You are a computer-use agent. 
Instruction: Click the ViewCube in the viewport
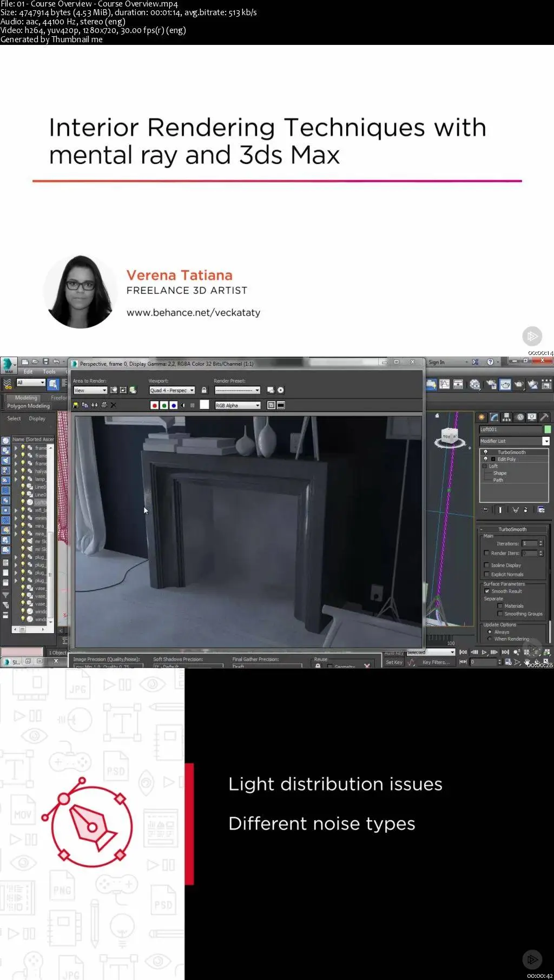[x=449, y=436]
